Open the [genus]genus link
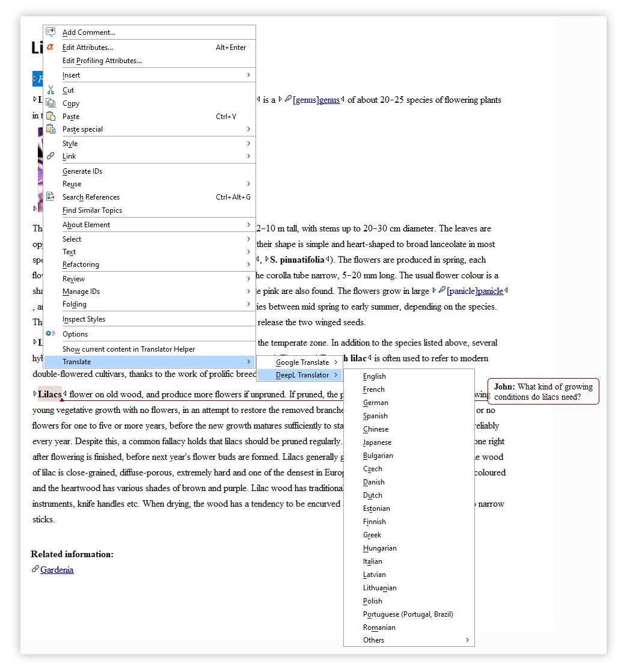Viewport: 624px width, 672px height. (316, 100)
